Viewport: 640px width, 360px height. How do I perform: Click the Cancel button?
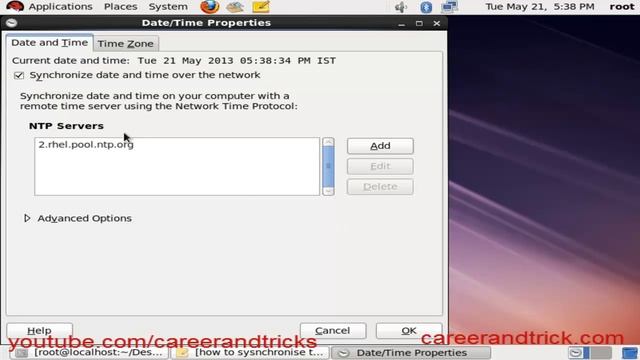click(333, 330)
